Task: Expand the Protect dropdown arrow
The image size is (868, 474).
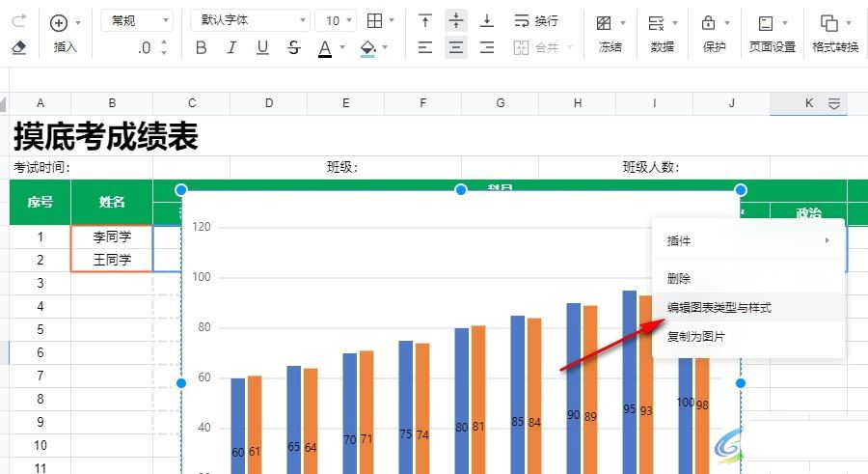Action: pos(727,23)
